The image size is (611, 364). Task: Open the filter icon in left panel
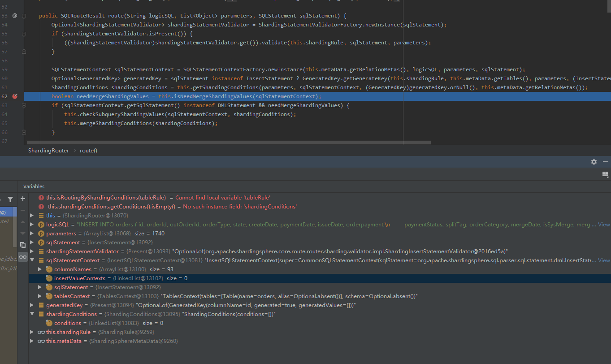[x=10, y=199]
